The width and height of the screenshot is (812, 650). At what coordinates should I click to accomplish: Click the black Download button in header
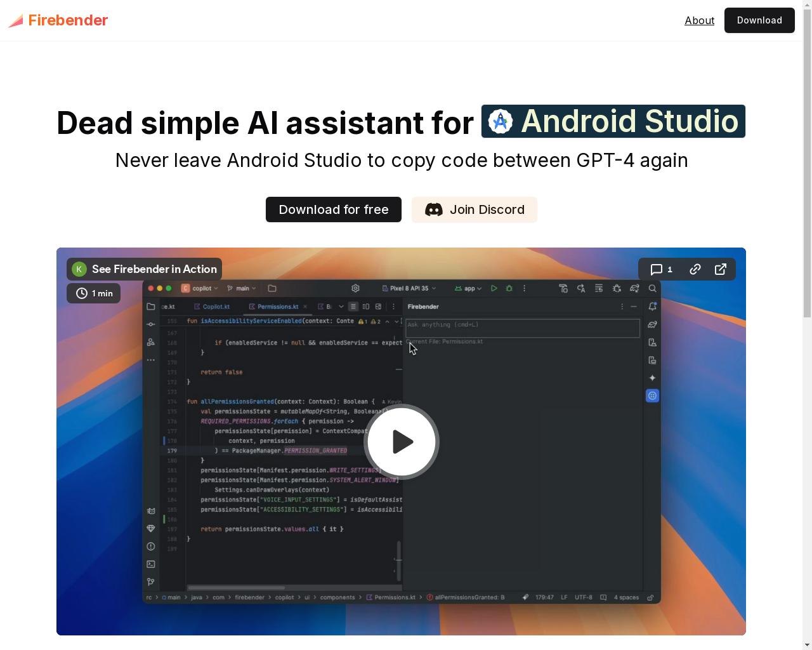click(x=759, y=20)
